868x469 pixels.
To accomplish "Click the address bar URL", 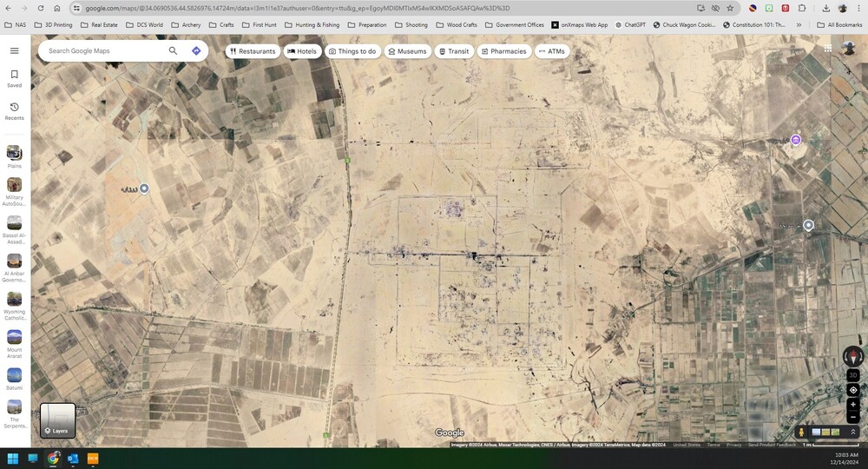I will (x=298, y=9).
